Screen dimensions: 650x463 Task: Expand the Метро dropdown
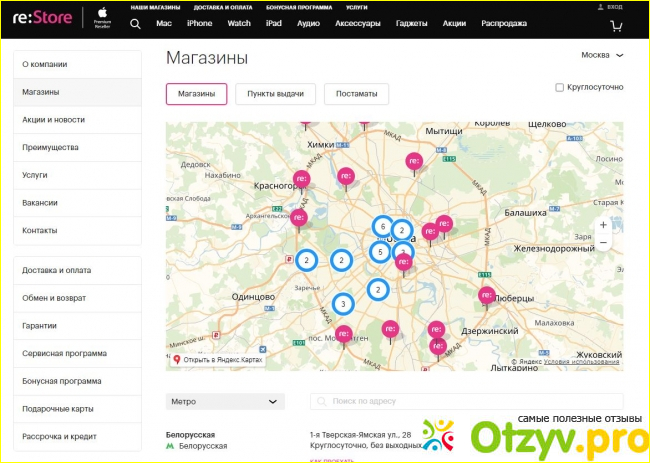[x=225, y=401]
